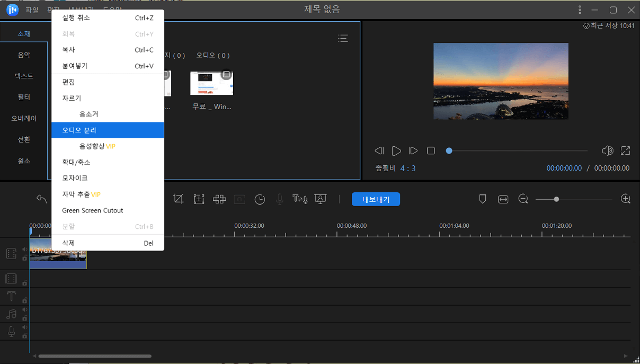Choose Green Screen Cutout menu entry
Screen dimensions: 640x364
click(93, 210)
